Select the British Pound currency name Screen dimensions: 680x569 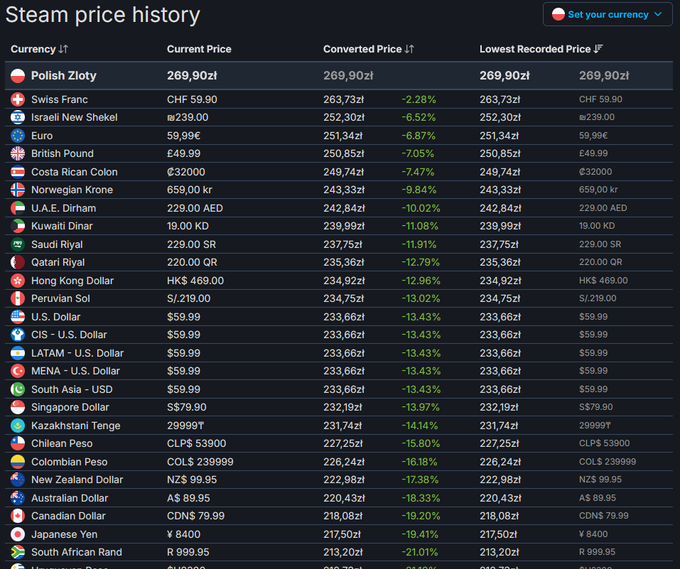pos(62,154)
